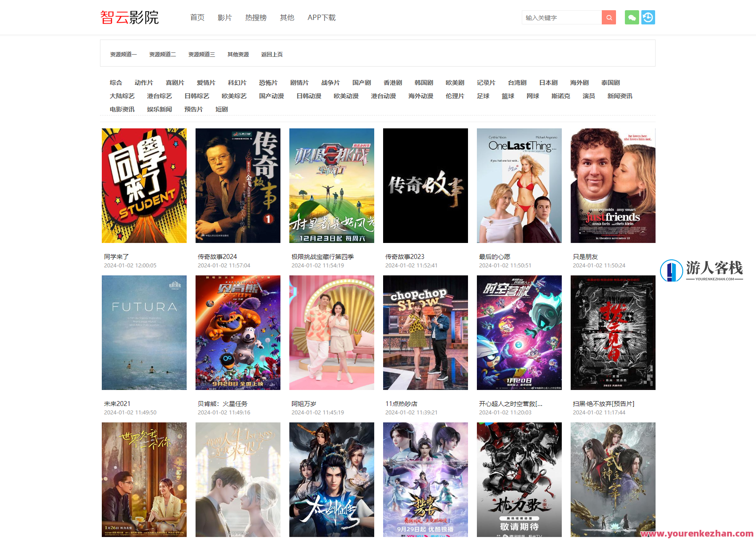Open the 篮球 category
The width and height of the screenshot is (756, 541).
508,96
